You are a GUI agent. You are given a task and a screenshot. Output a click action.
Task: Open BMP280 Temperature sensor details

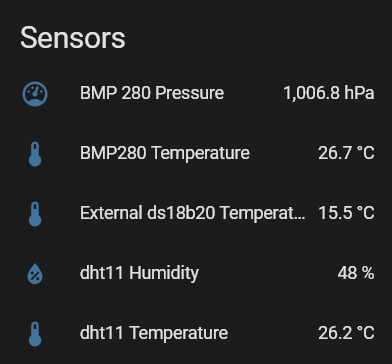pos(165,153)
